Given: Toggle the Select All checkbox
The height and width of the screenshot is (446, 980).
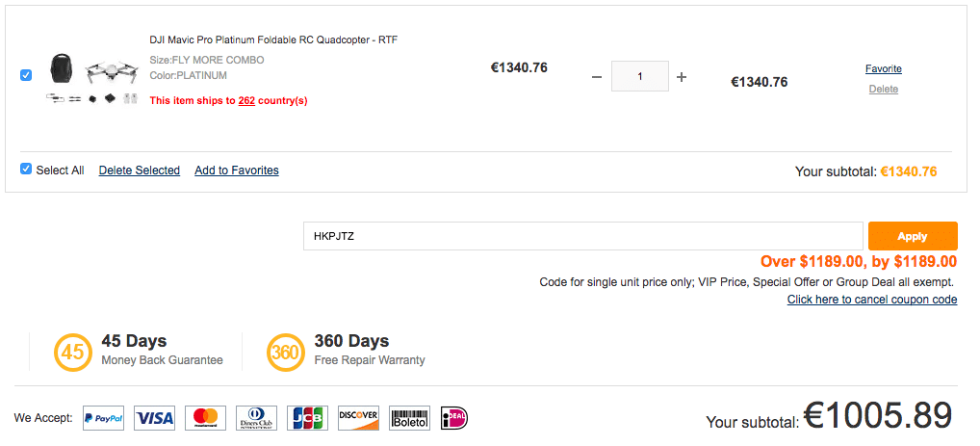Looking at the screenshot, I should 26,169.
